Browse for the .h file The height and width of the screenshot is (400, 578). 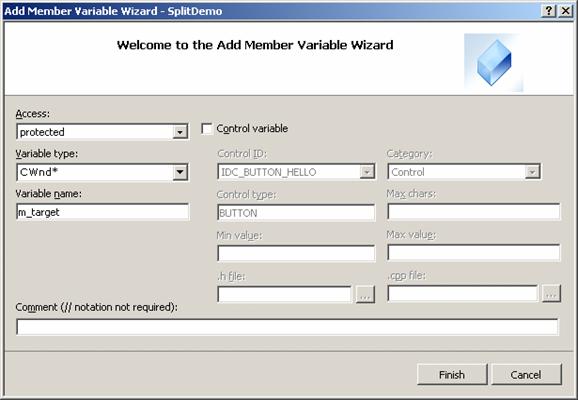tap(365, 294)
